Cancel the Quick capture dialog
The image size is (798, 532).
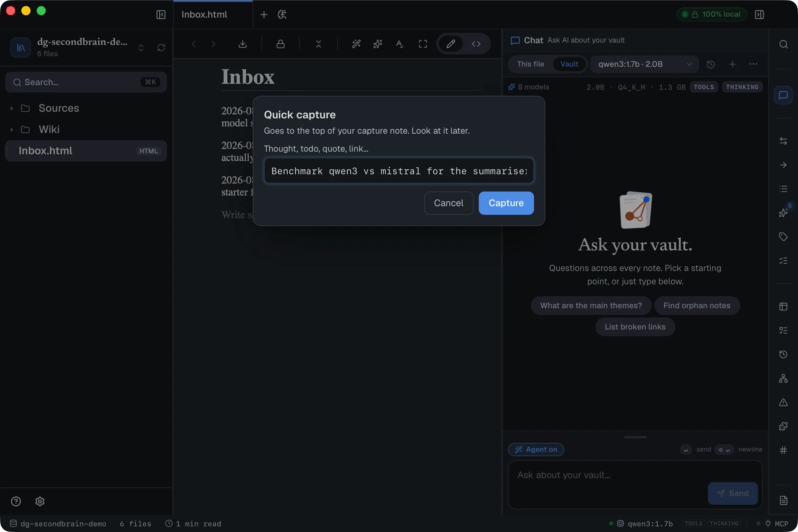pyautogui.click(x=449, y=203)
